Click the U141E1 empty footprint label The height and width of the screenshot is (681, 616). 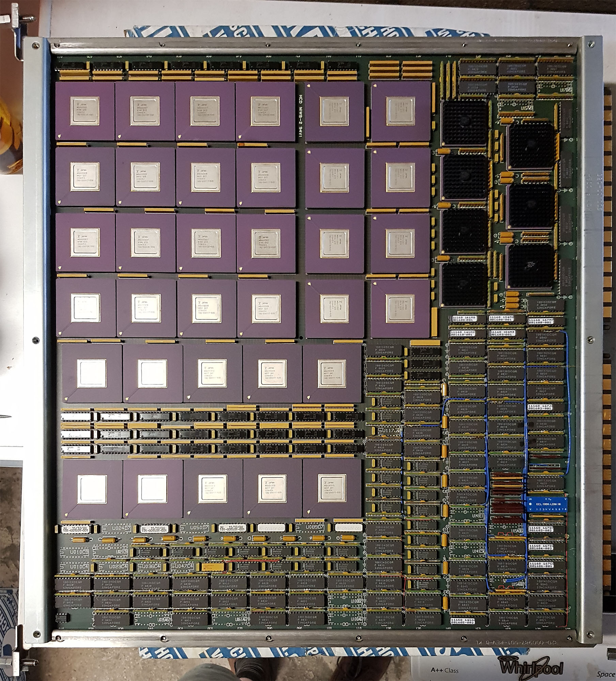click(x=478, y=517)
